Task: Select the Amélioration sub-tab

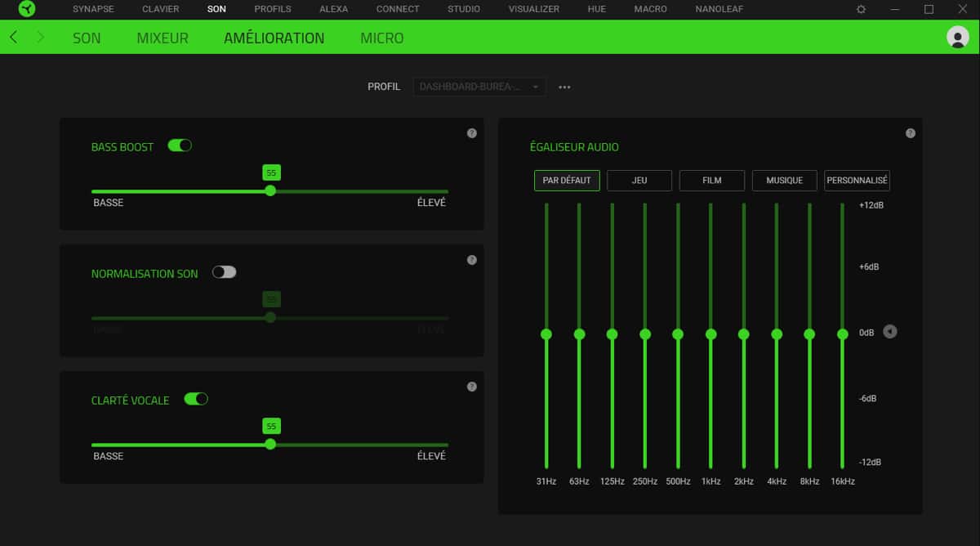Action: [x=274, y=38]
